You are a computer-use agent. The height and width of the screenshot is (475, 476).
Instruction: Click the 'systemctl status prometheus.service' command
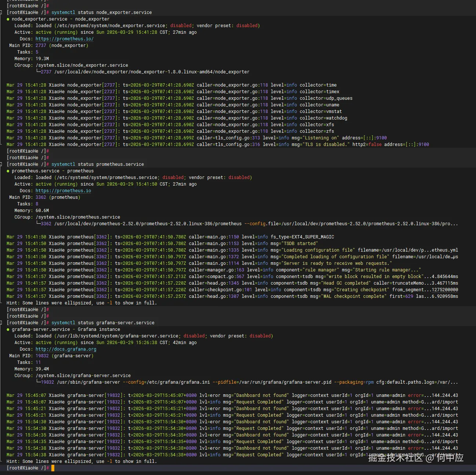(98, 164)
